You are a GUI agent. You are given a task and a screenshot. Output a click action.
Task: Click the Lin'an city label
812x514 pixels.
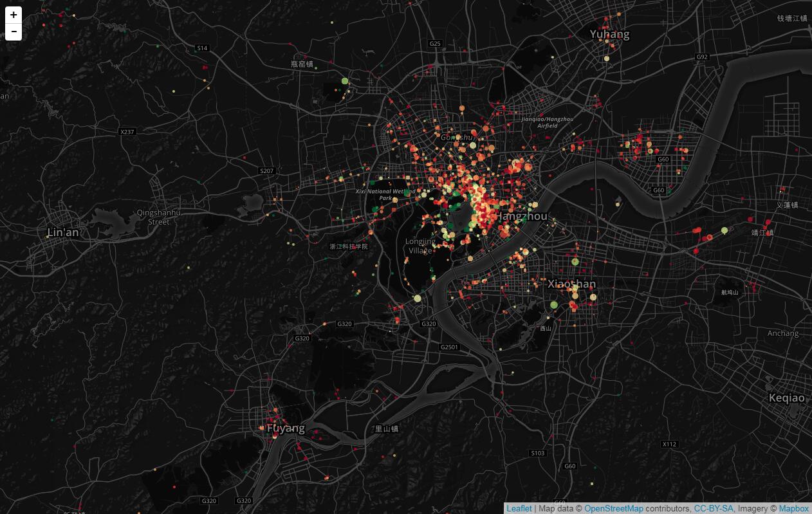point(63,232)
